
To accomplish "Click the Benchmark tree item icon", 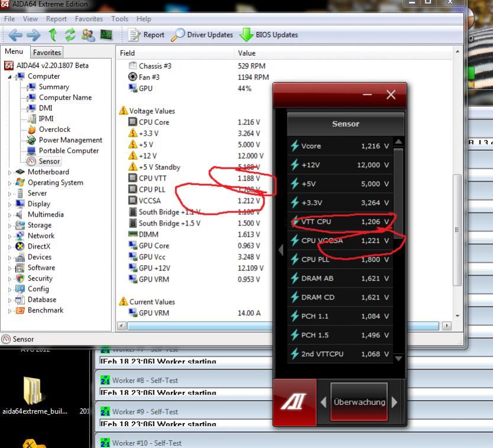I will [x=20, y=310].
